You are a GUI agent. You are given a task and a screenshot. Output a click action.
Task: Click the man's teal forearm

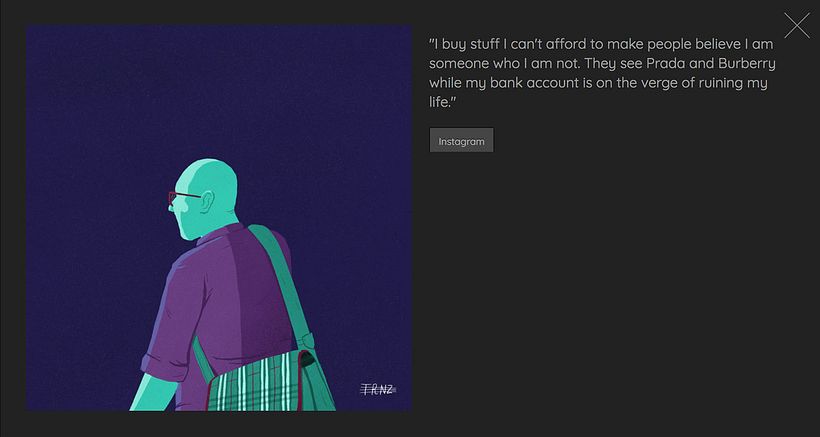tap(153, 393)
